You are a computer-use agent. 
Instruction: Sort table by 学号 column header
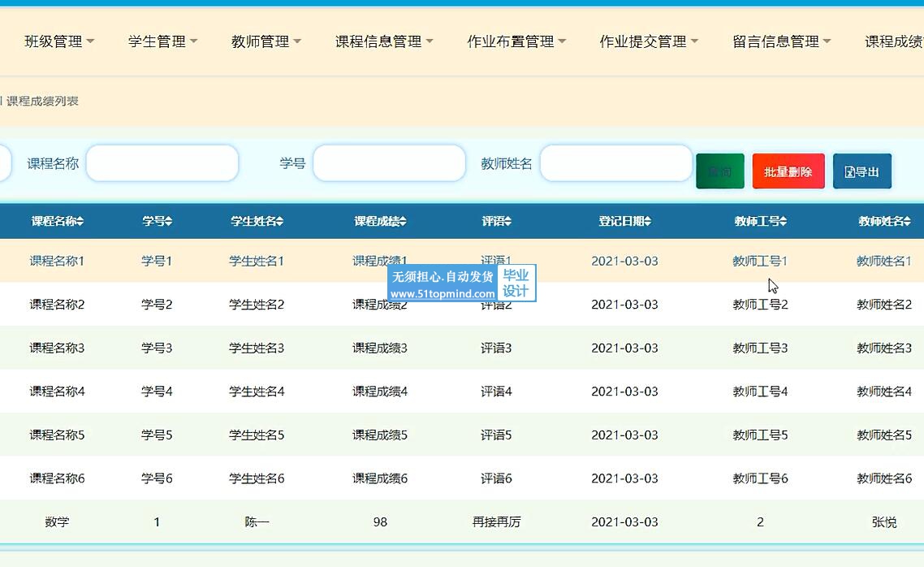[157, 221]
